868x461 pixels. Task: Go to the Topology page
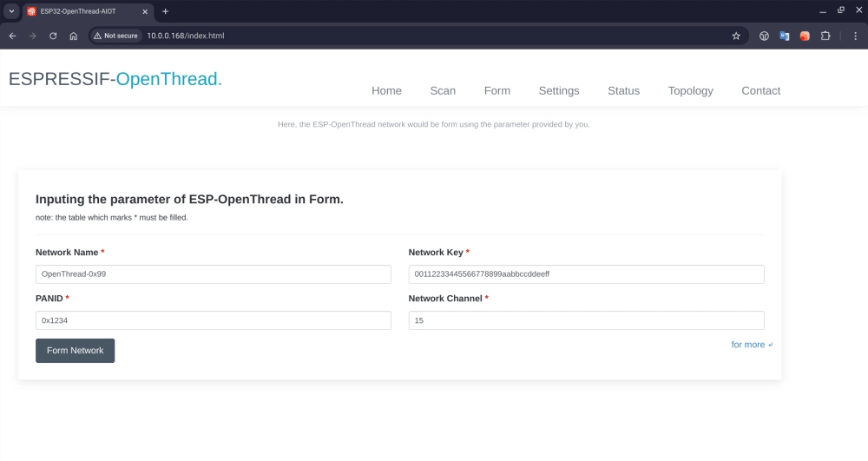[x=690, y=90]
